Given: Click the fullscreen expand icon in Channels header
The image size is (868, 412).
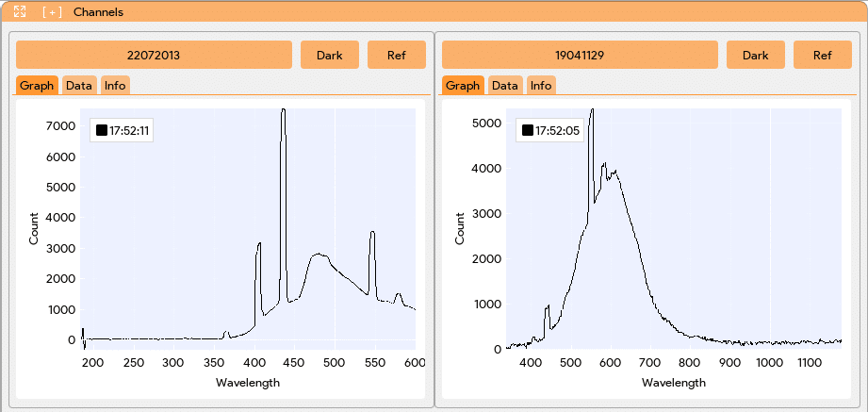Looking at the screenshot, I should pos(20,11).
